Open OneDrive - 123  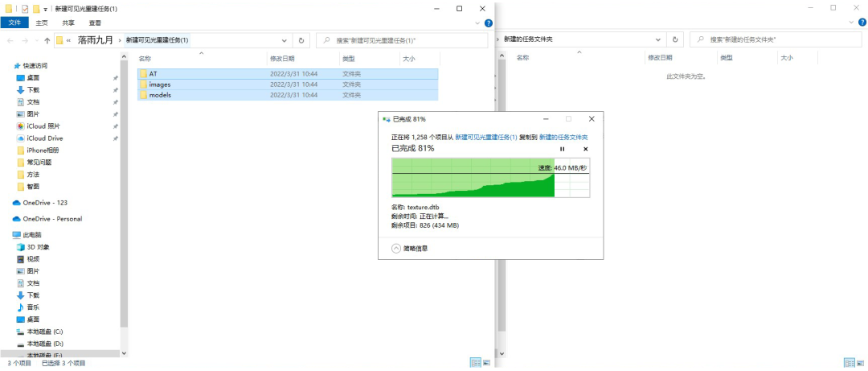[45, 203]
